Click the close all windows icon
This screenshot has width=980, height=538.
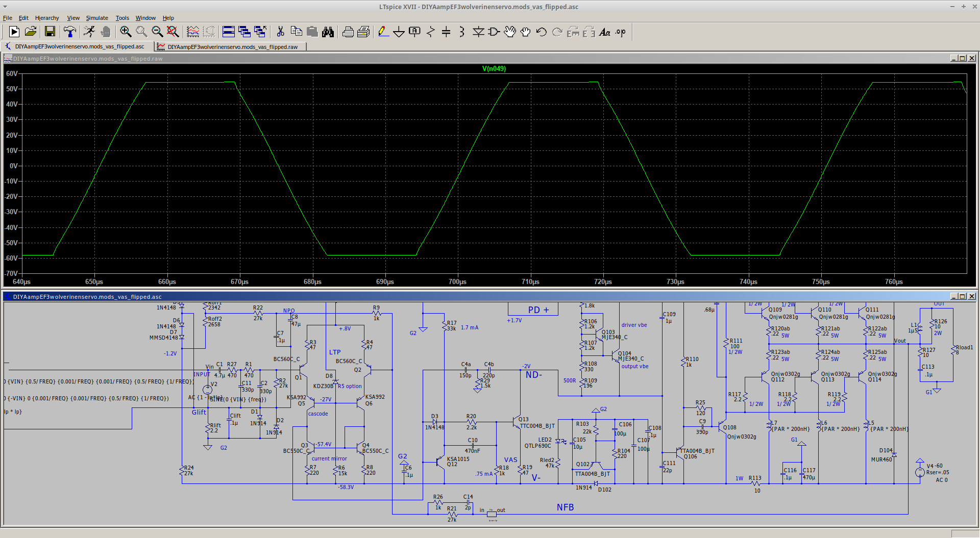click(x=260, y=32)
